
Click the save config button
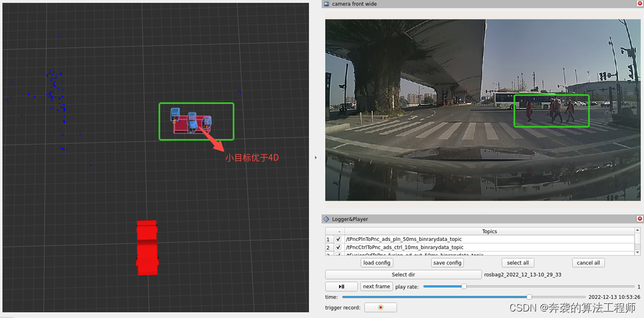pyautogui.click(x=447, y=262)
